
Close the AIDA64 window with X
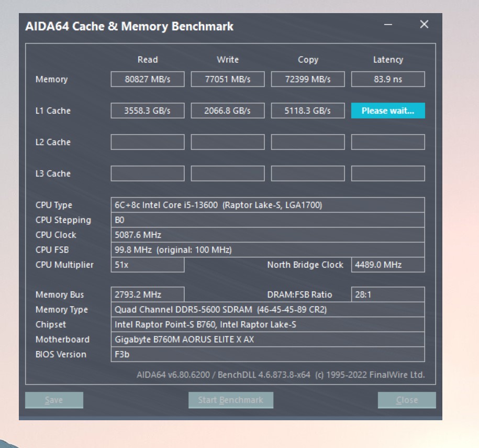pyautogui.click(x=424, y=24)
